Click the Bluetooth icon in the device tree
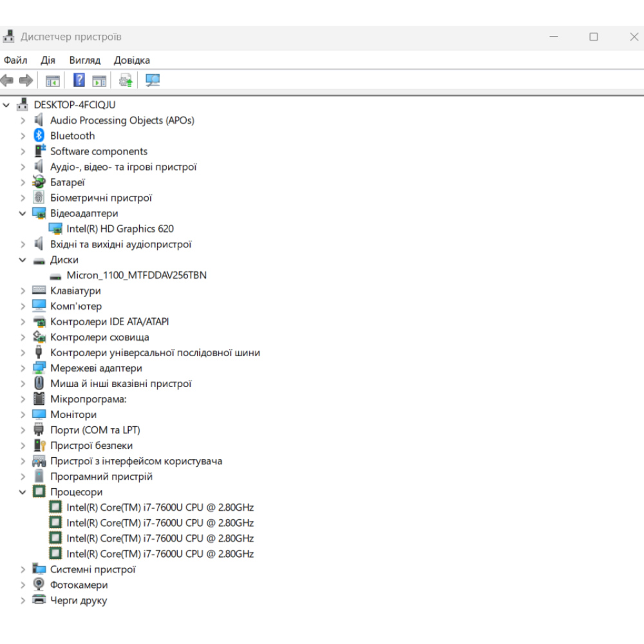The height and width of the screenshot is (644, 644). [x=39, y=136]
